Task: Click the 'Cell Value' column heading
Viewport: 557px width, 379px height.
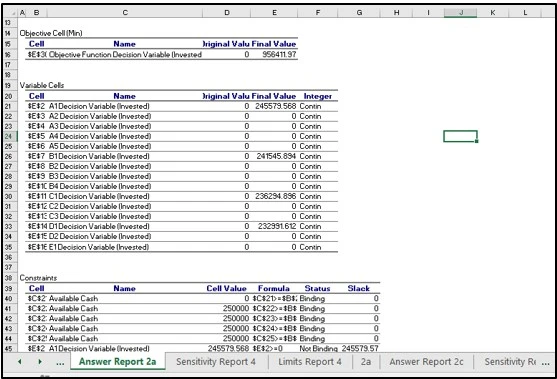Action: (x=226, y=288)
